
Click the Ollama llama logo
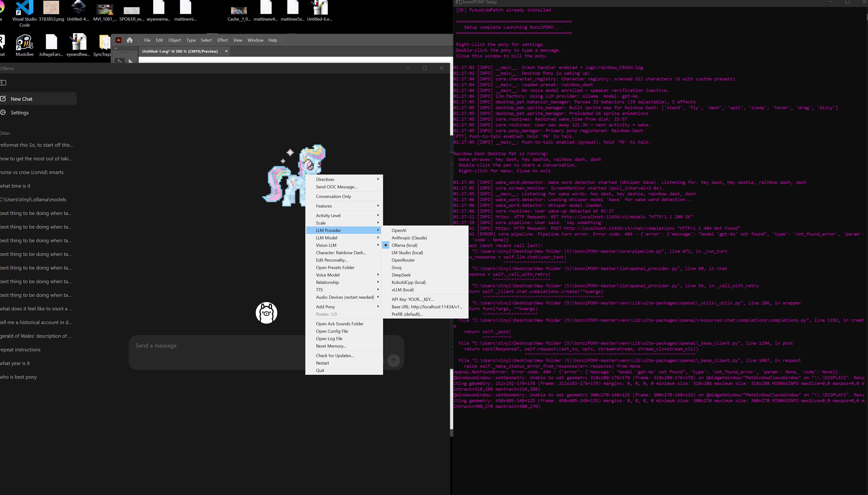266,313
